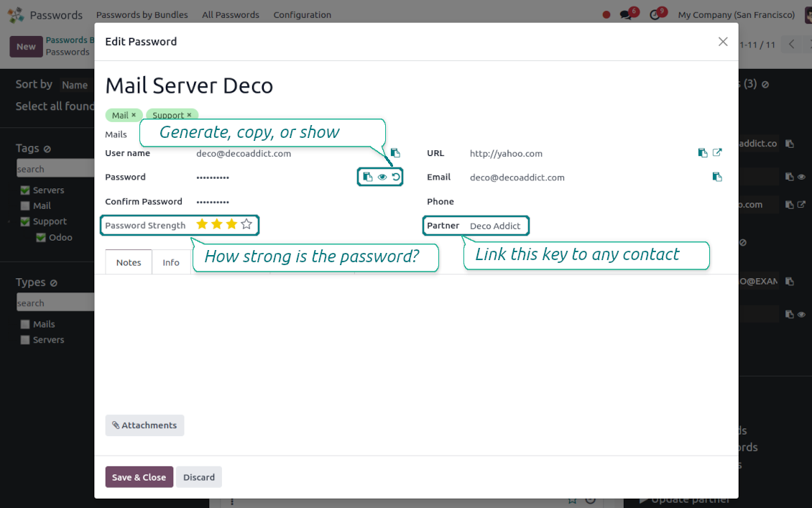Open the Configuration menu

click(303, 15)
